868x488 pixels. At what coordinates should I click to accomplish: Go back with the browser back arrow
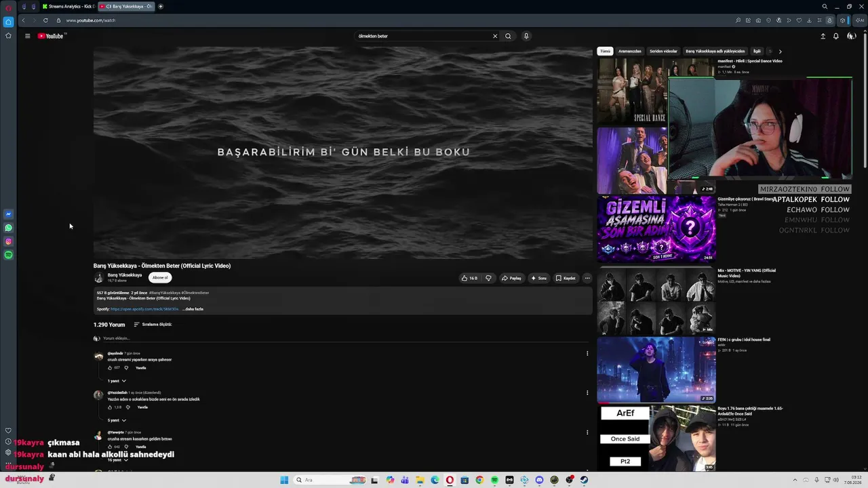pos(23,20)
